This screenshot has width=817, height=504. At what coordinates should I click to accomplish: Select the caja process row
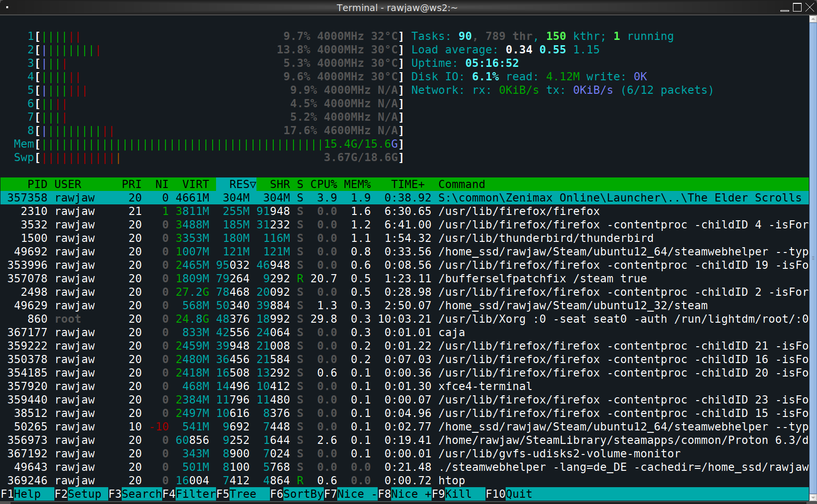point(405,332)
